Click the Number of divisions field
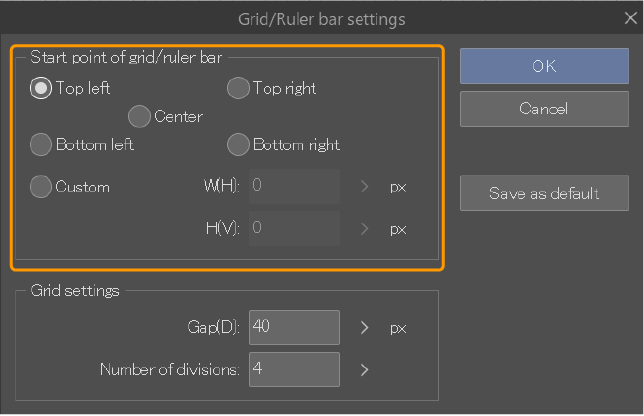Image resolution: width=644 pixels, height=416 pixels. (294, 370)
